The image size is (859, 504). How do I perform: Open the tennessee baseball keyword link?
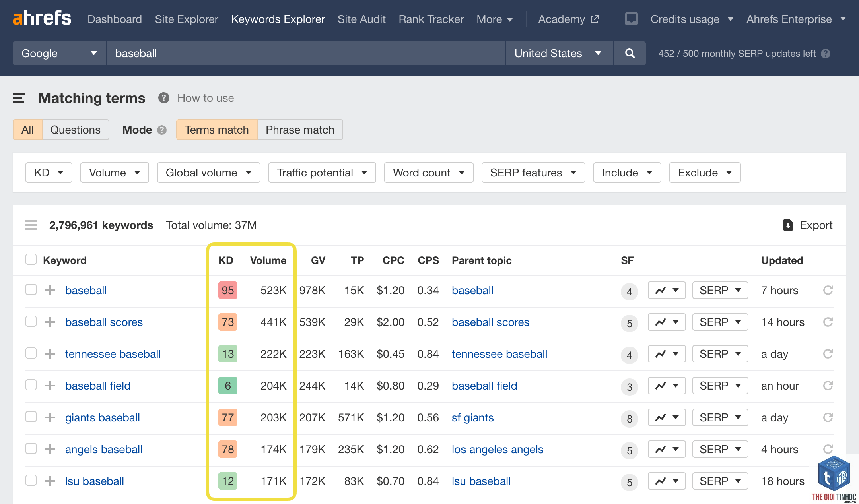113,354
